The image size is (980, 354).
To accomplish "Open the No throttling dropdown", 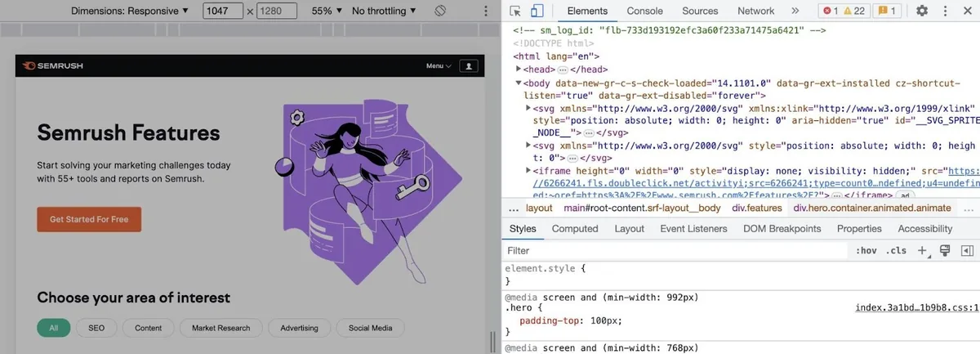I will 384,11.
